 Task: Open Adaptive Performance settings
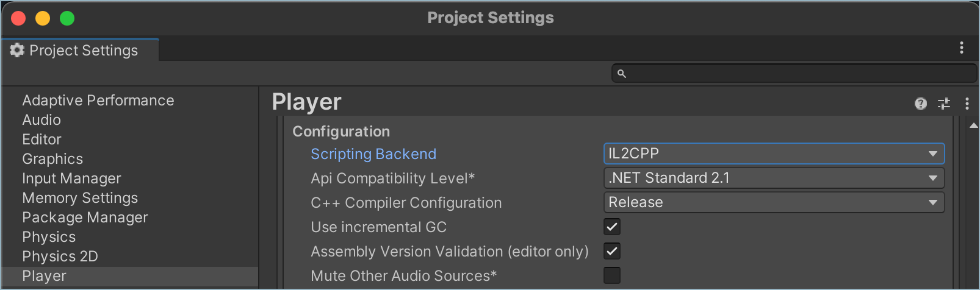click(x=98, y=101)
